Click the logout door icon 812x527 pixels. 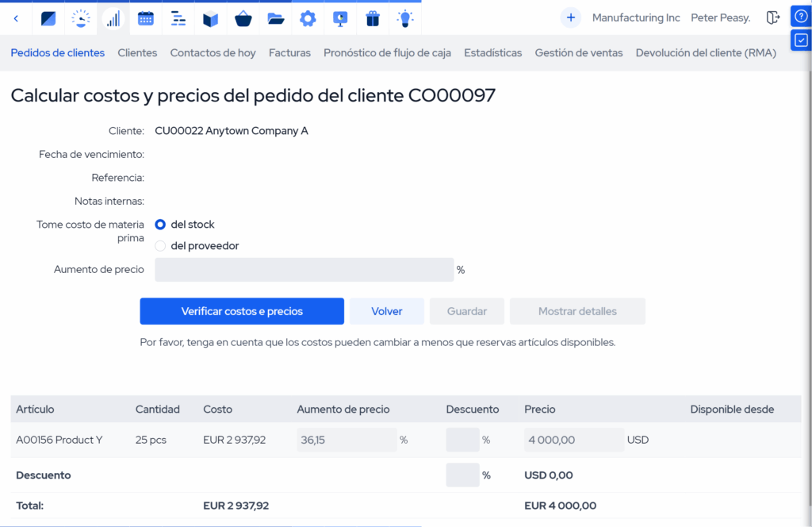(x=773, y=17)
